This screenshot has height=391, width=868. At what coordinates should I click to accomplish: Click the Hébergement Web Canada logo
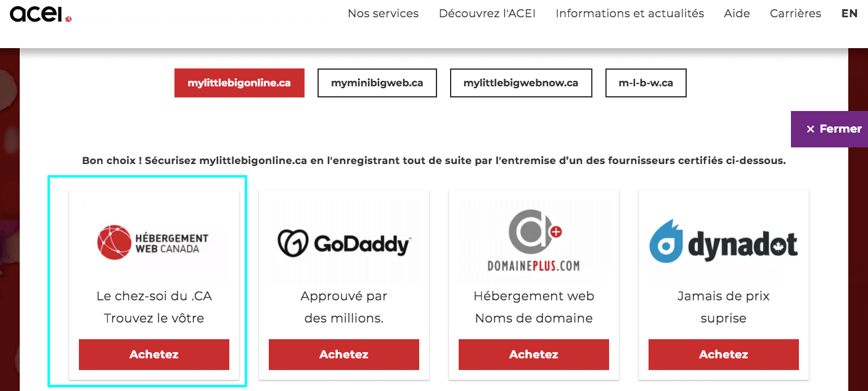tap(154, 242)
